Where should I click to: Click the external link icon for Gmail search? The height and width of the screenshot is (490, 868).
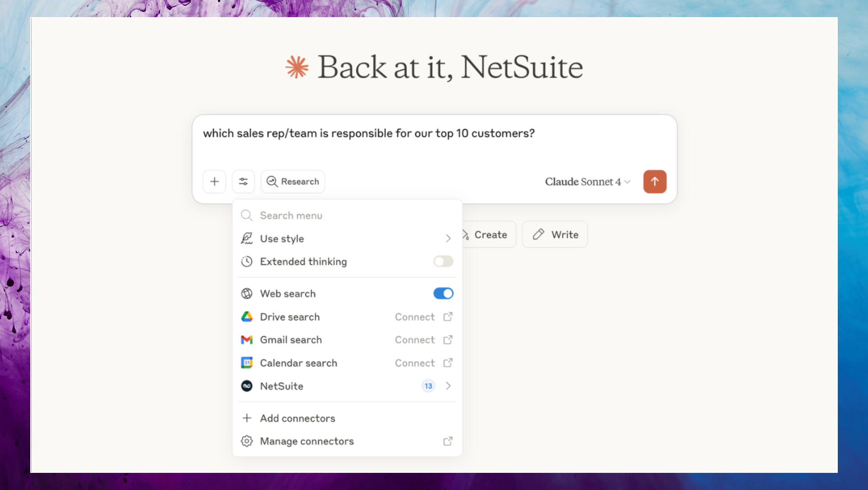[448, 340]
